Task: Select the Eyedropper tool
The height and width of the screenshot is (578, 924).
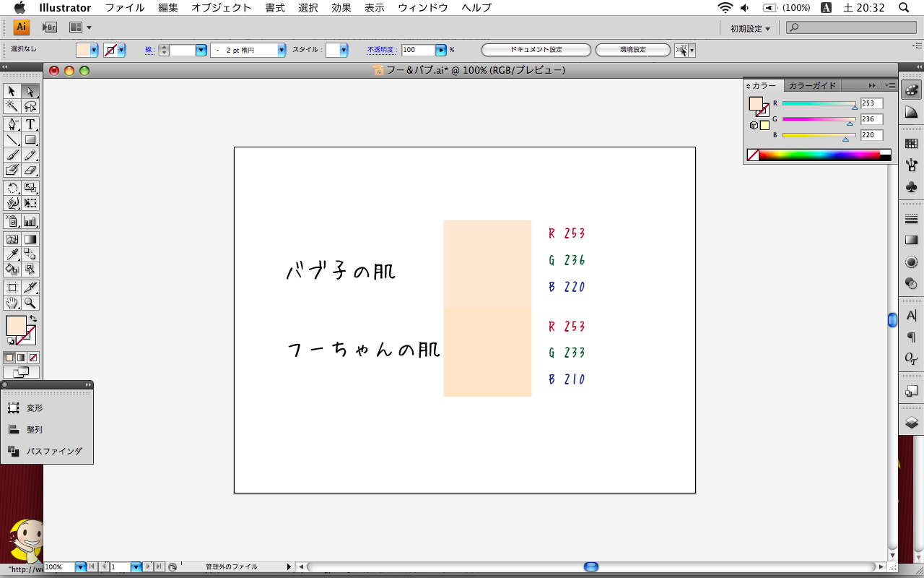Action: (x=12, y=254)
